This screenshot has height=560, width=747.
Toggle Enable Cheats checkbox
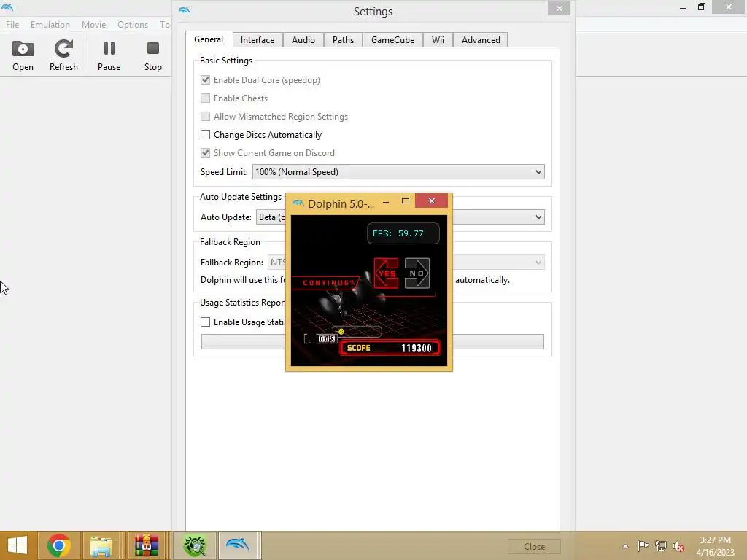point(205,98)
